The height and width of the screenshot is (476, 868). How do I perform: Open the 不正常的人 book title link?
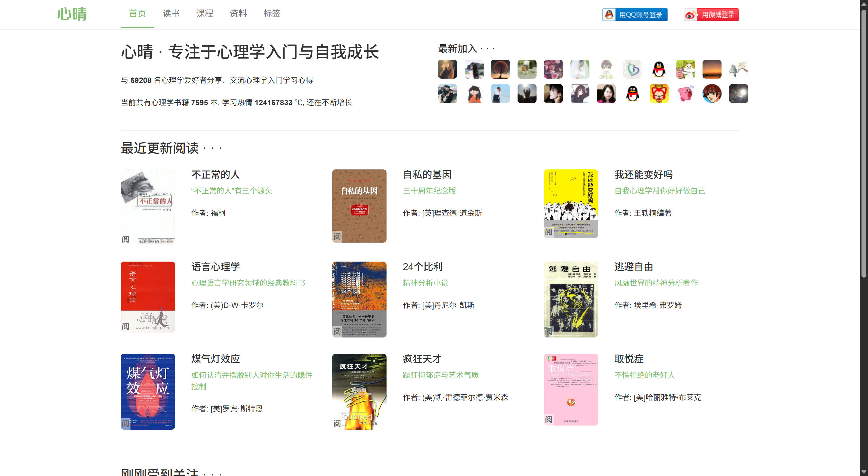pyautogui.click(x=215, y=174)
